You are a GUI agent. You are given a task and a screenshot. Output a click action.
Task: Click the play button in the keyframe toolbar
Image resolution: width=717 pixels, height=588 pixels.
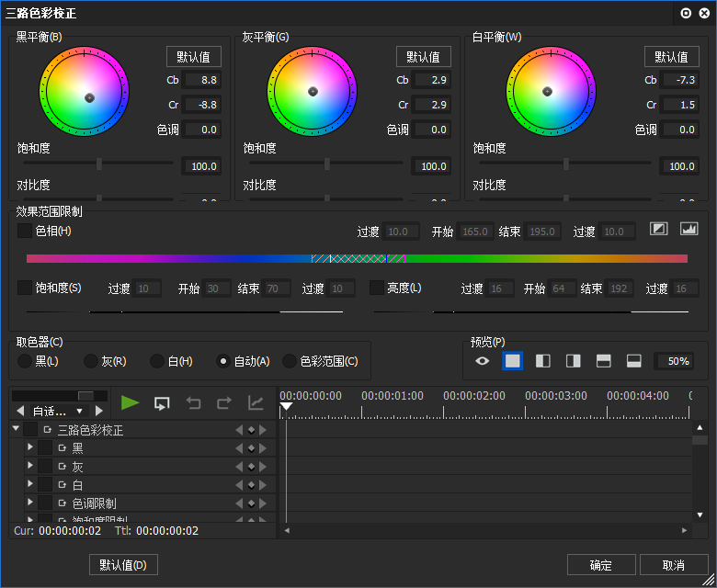tap(130, 403)
